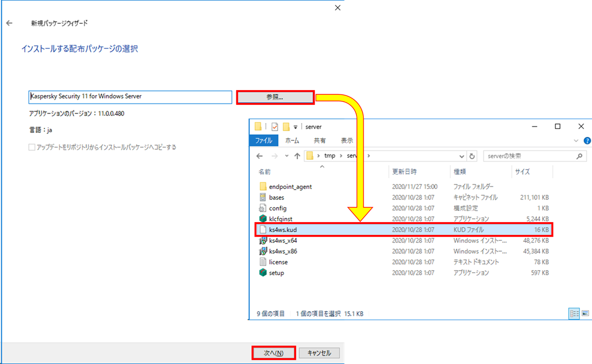Select the license file name
Screen dimensions: 592x364
click(278, 262)
